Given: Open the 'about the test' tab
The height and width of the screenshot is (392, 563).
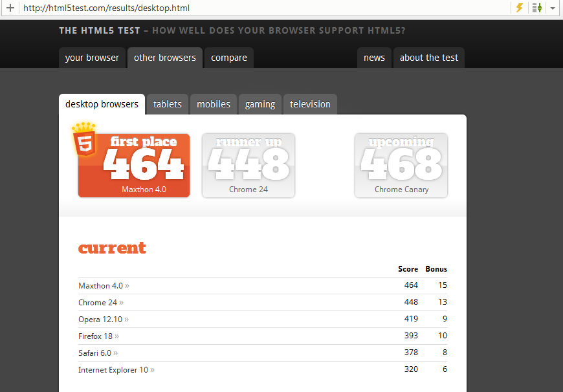Looking at the screenshot, I should coord(428,58).
